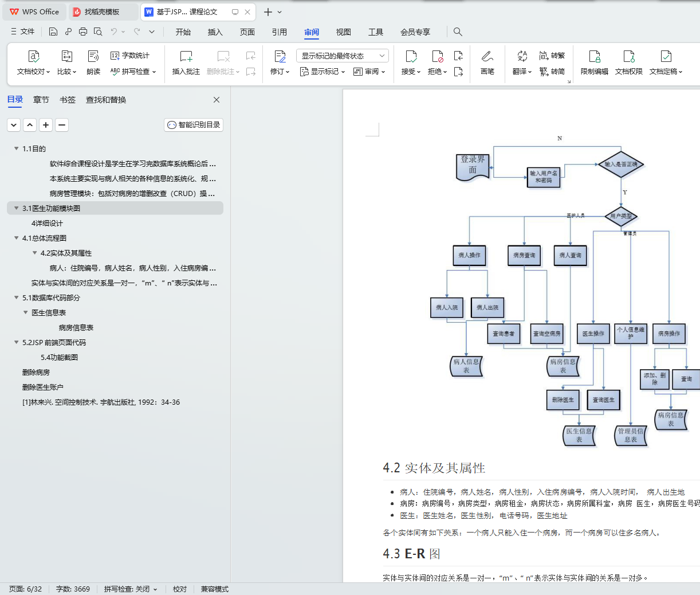This screenshot has width=700, height=595.
Task: Open the 拼写检查 dropdown
Action: click(133, 72)
